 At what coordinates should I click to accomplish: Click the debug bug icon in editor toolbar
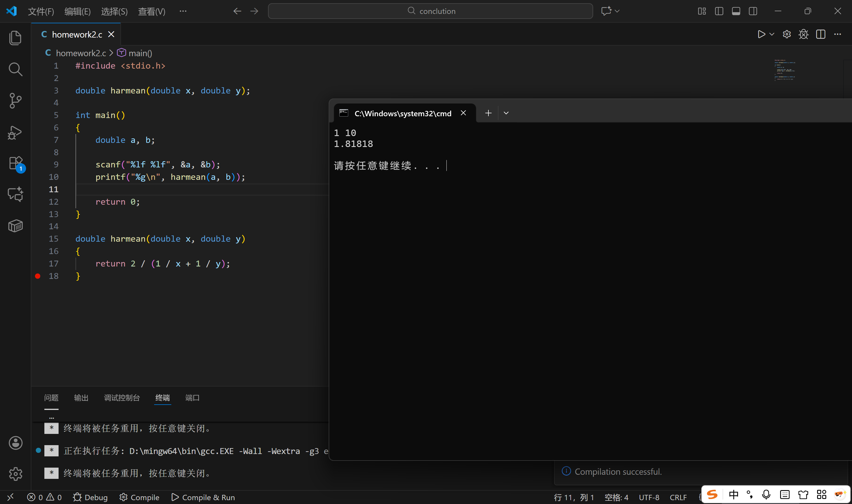(803, 34)
